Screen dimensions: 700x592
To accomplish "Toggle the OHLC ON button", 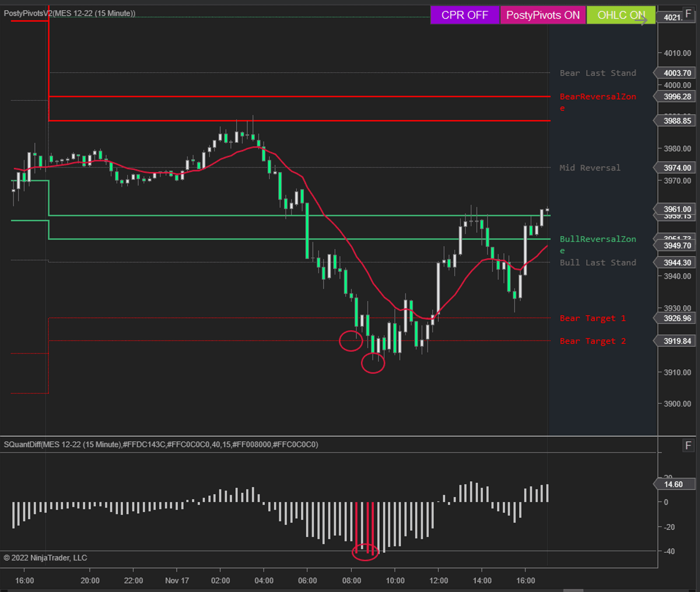I will (621, 15).
